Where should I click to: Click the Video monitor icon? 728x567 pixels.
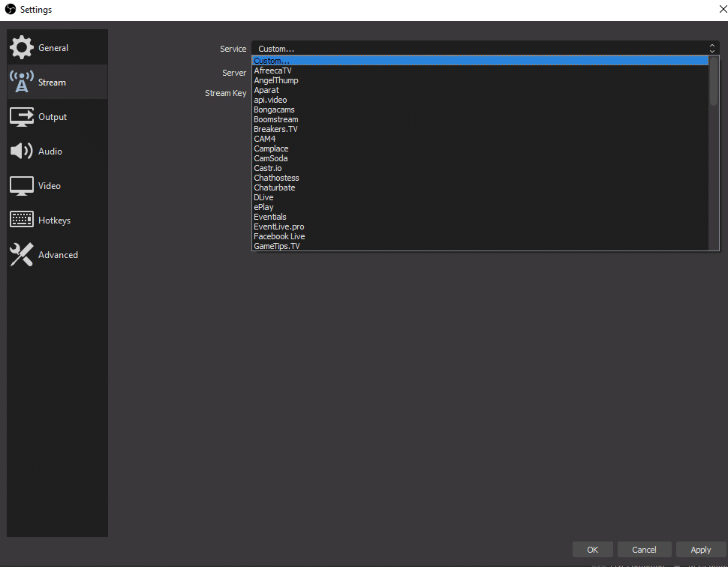(22, 185)
